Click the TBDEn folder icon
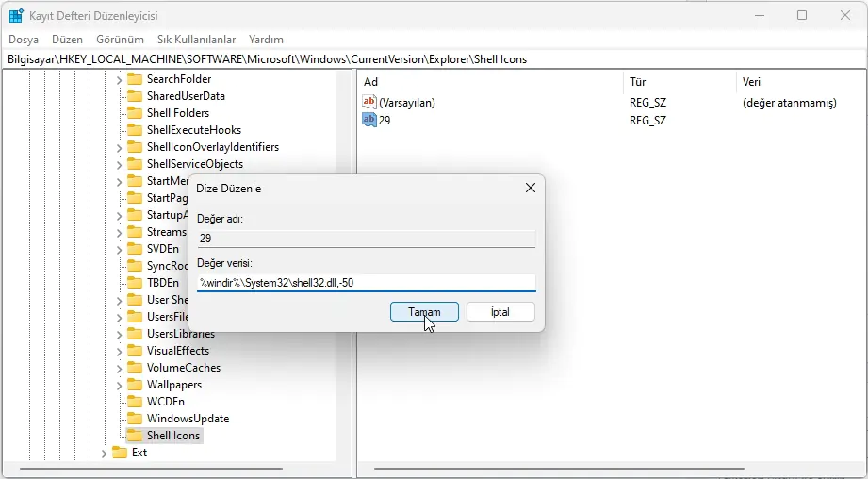 click(135, 283)
